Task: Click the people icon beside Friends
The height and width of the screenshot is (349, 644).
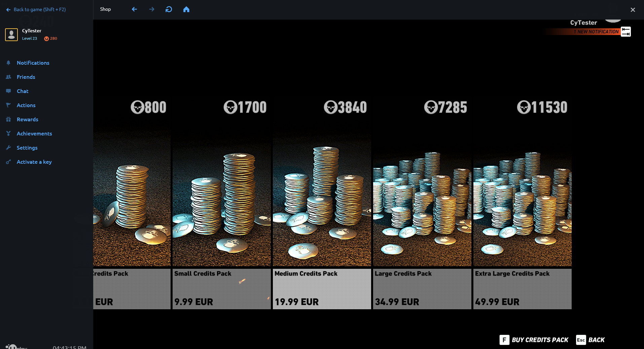Action: pyautogui.click(x=8, y=77)
